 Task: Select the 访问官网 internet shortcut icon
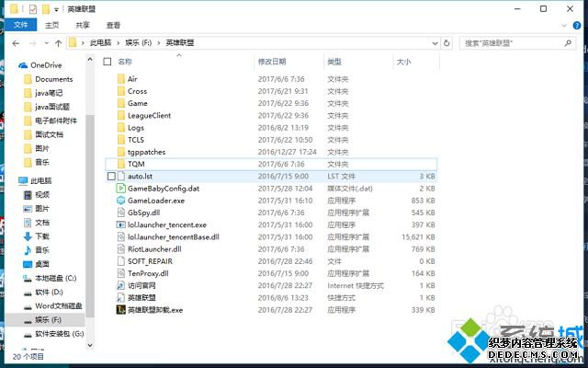coord(120,285)
